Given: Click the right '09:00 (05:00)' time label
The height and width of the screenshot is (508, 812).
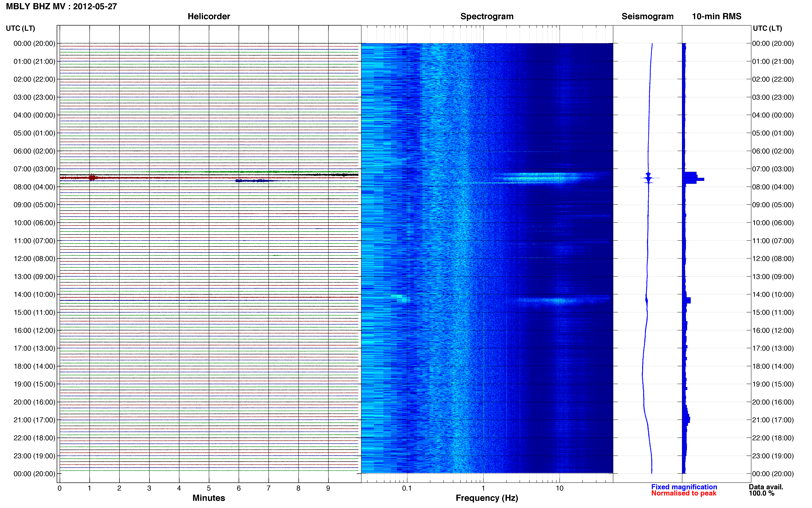Looking at the screenshot, I should coord(773,205).
